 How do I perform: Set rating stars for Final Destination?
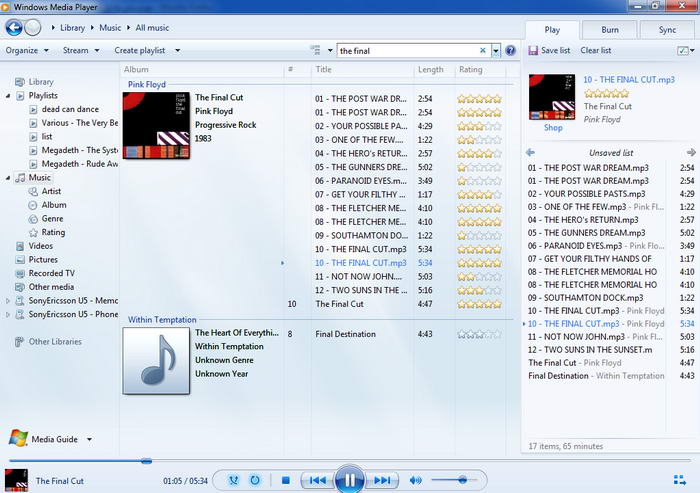(x=479, y=334)
